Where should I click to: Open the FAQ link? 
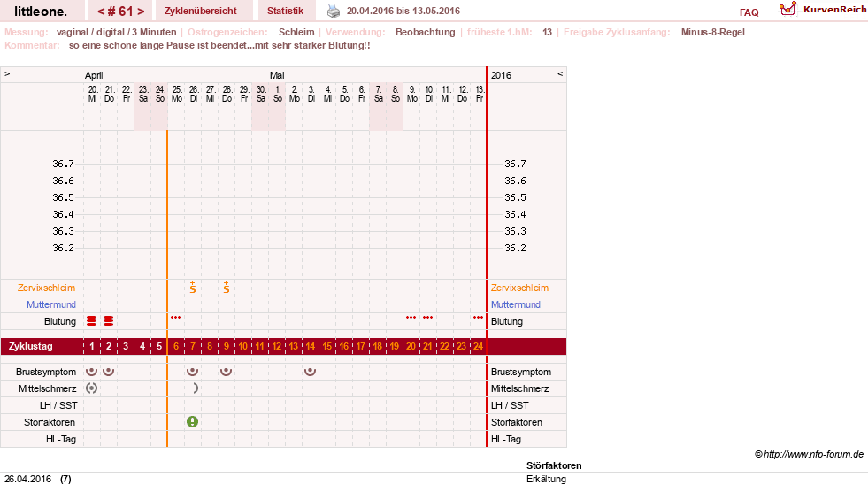tap(749, 12)
